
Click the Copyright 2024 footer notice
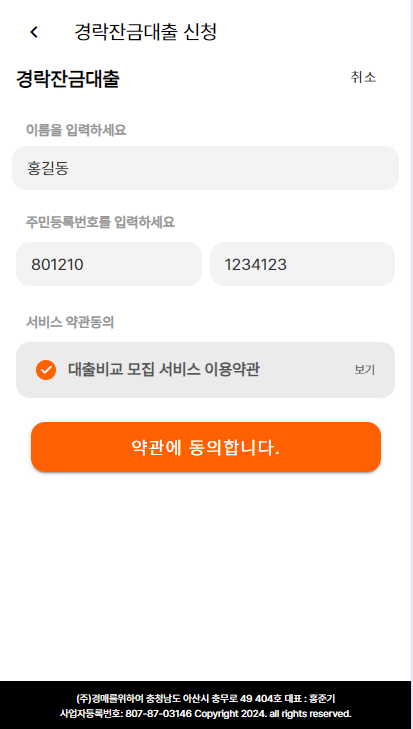pyautogui.click(x=273, y=713)
